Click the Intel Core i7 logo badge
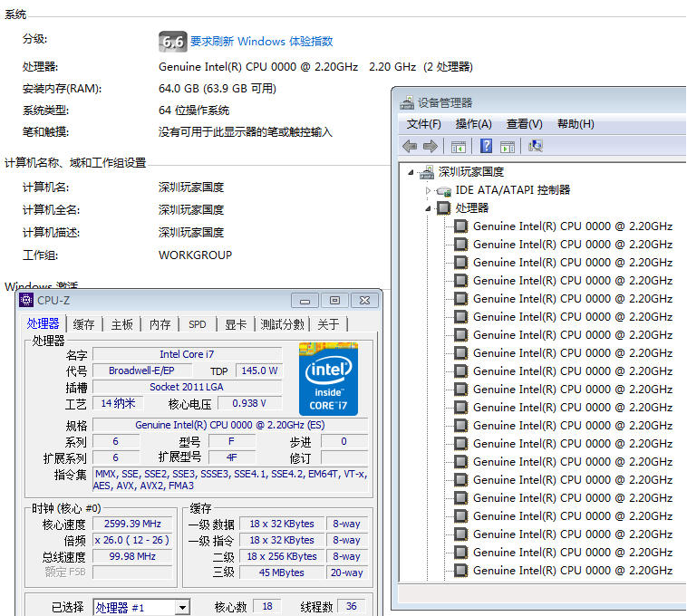The image size is (687, 616). click(x=329, y=380)
